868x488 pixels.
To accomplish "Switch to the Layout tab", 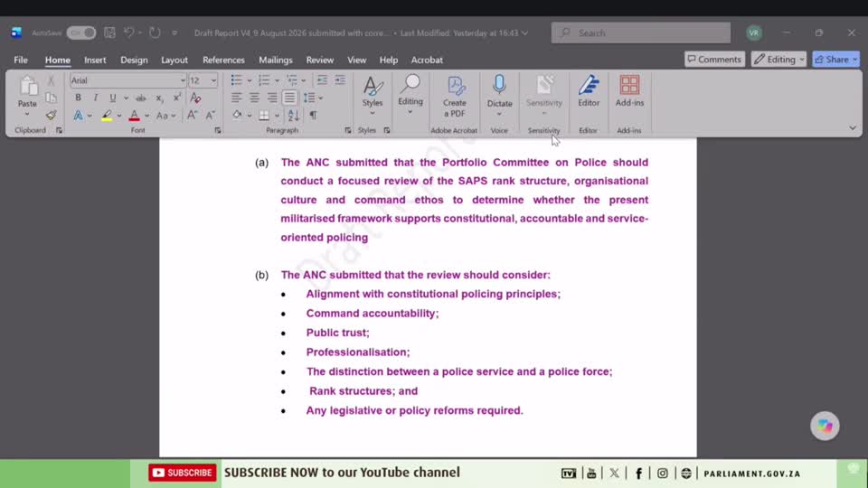I will pyautogui.click(x=175, y=60).
